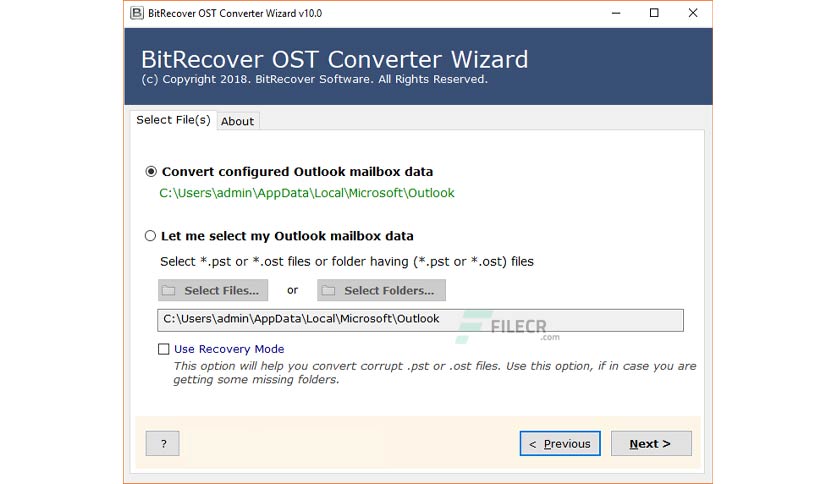Click the green configured Outlook path text
Screen dimensions: 836x484
tap(307, 193)
